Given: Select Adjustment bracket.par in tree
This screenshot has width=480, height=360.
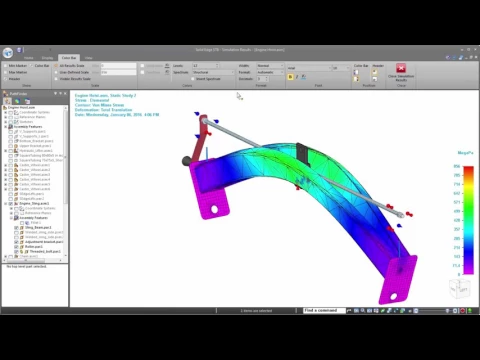Looking at the screenshot, I should tap(44, 242).
